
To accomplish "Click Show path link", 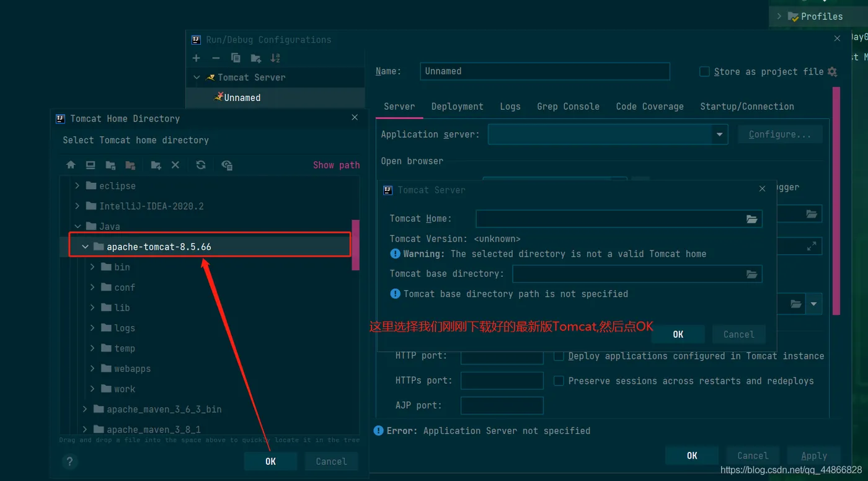I will pyautogui.click(x=336, y=165).
